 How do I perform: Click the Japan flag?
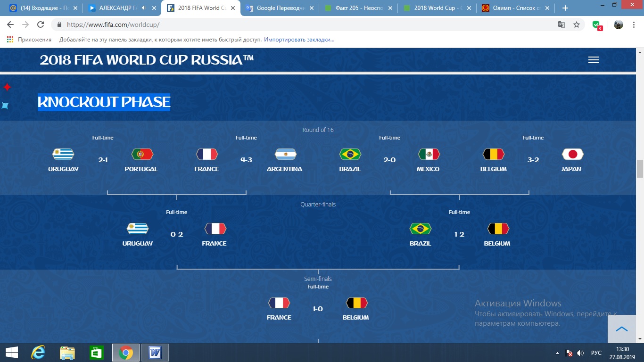click(572, 154)
